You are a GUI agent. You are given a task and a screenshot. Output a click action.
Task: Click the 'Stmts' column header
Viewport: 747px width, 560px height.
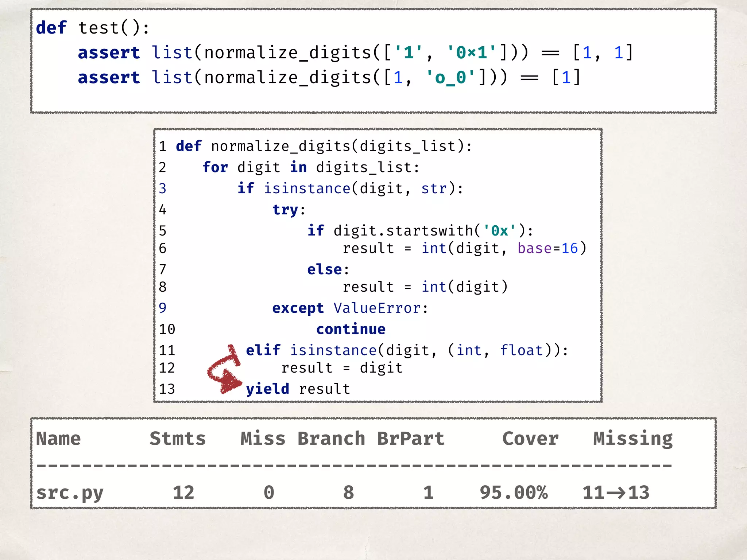pos(178,439)
